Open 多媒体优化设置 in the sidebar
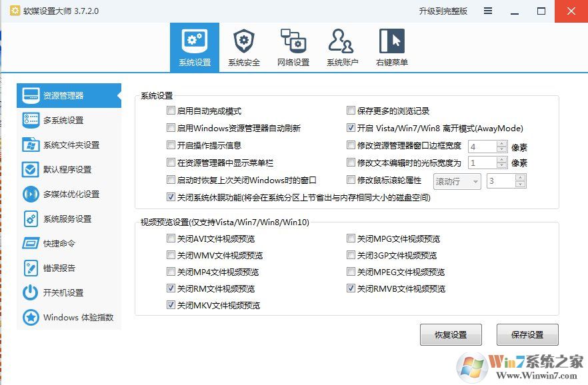This screenshot has height=385, width=588. tap(30, 194)
